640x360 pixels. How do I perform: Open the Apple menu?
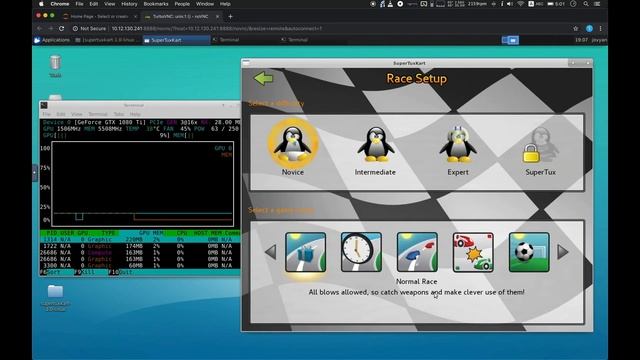click(x=41, y=4)
